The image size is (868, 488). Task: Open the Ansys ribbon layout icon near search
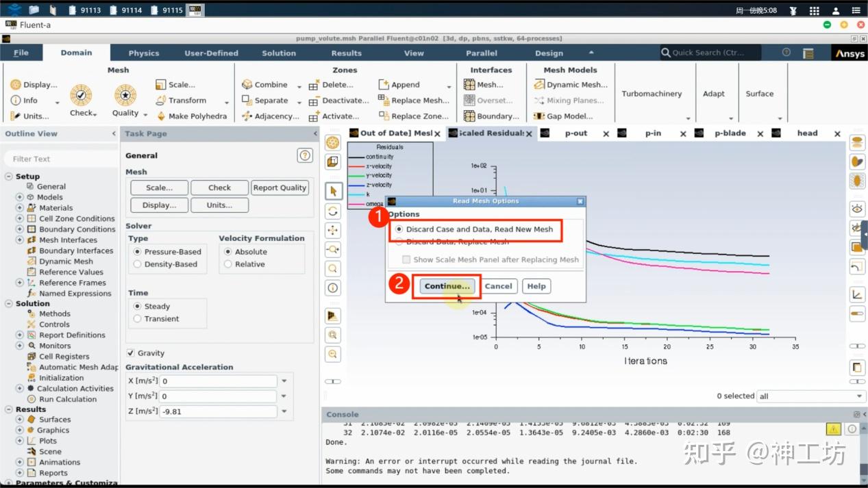(808, 53)
